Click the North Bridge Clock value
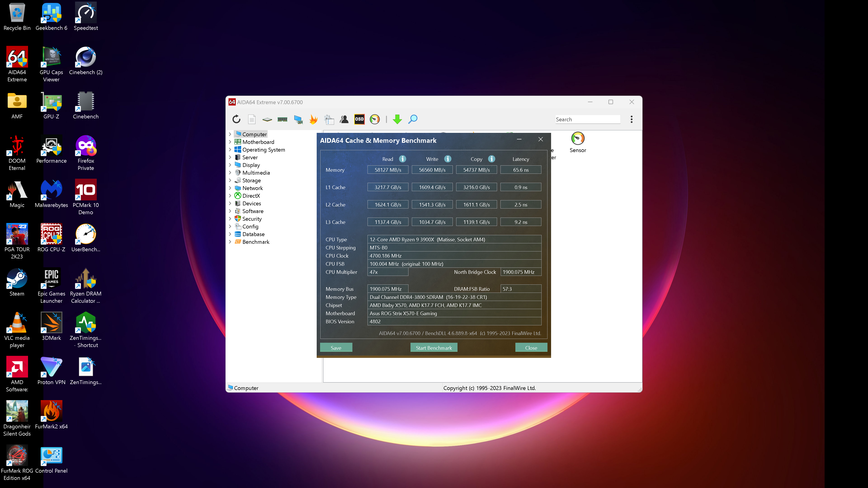Screen dimensions: 868x488 tap(521, 272)
